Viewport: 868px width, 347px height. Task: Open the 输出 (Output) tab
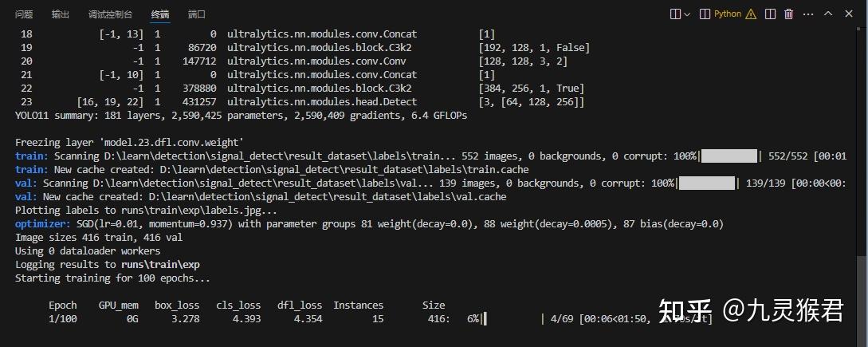point(60,14)
